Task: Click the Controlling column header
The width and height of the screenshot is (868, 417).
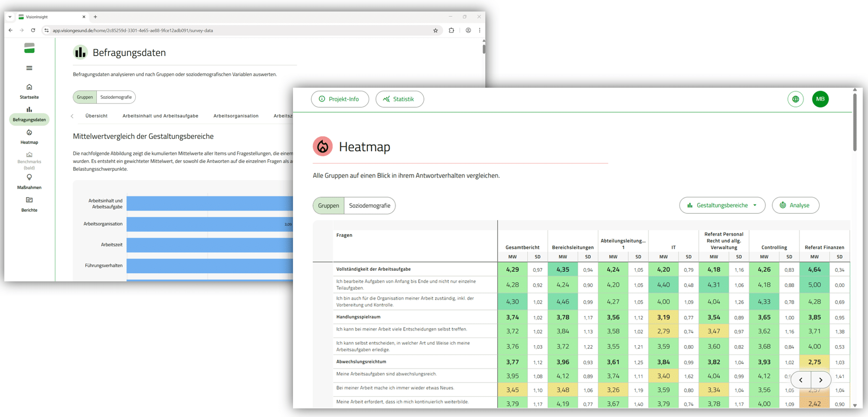Action: (x=774, y=247)
